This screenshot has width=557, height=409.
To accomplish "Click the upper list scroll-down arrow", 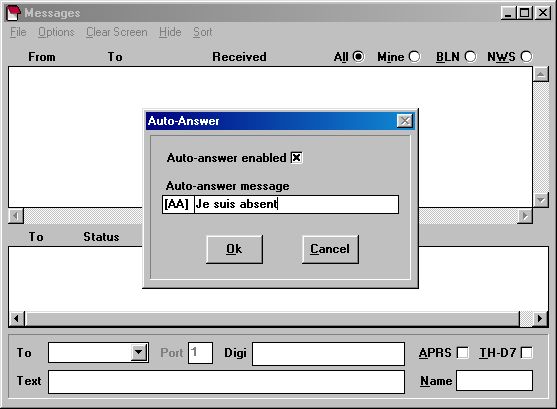I will (x=541, y=200).
